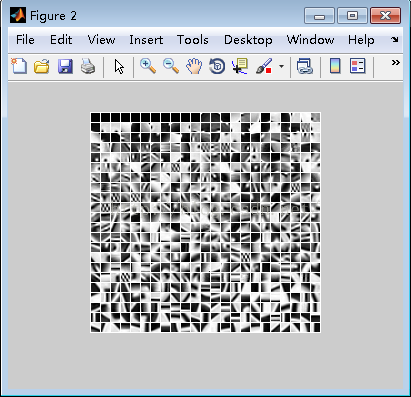This screenshot has height=397, width=411.
Task: Select the Data Cursor tool
Action: tap(240, 66)
